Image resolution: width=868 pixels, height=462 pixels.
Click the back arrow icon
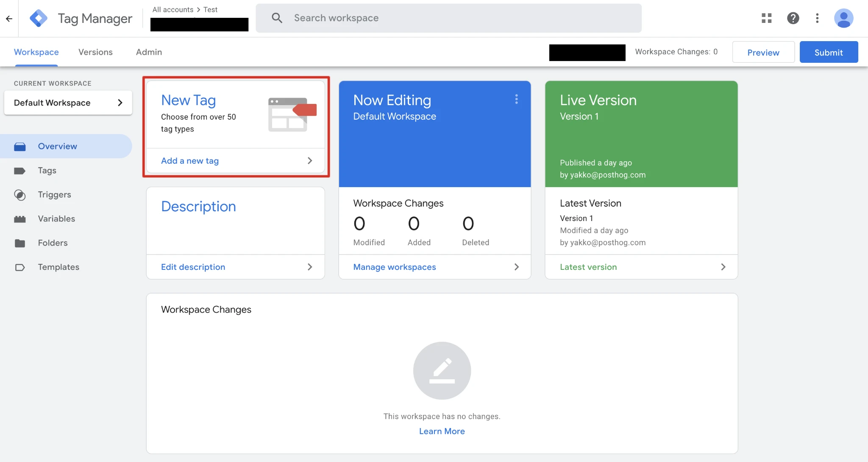click(9, 18)
